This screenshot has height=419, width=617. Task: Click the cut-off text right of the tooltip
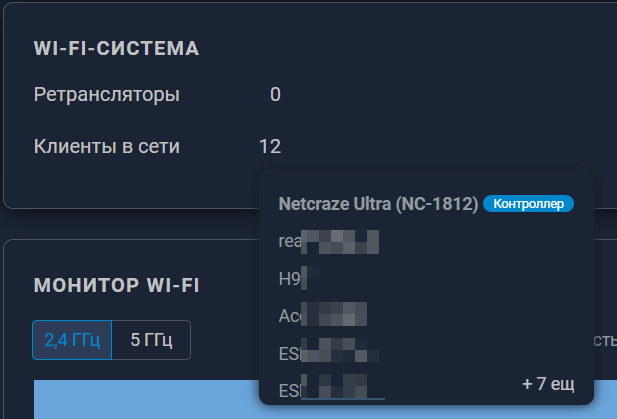coord(606,340)
